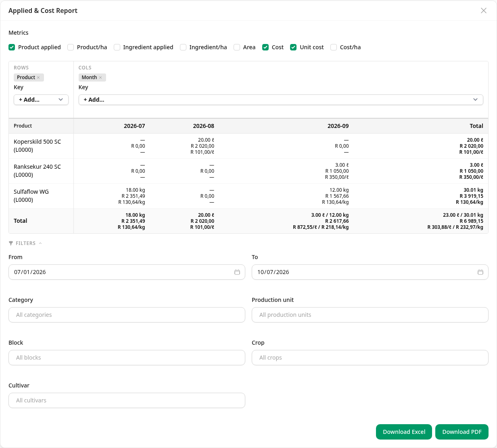Open the Rows Add key dropdown
The height and width of the screenshot is (448, 497).
[41, 100]
